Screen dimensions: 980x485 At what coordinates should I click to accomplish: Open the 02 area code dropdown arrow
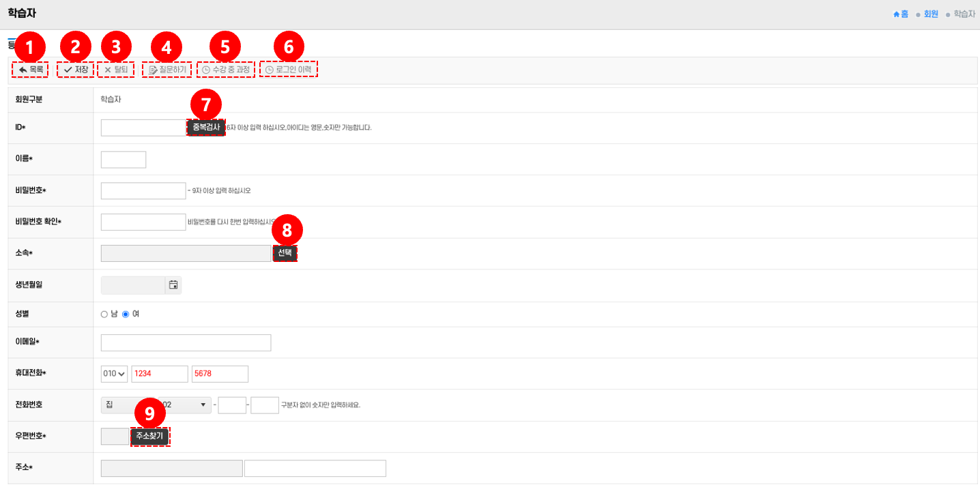point(202,405)
